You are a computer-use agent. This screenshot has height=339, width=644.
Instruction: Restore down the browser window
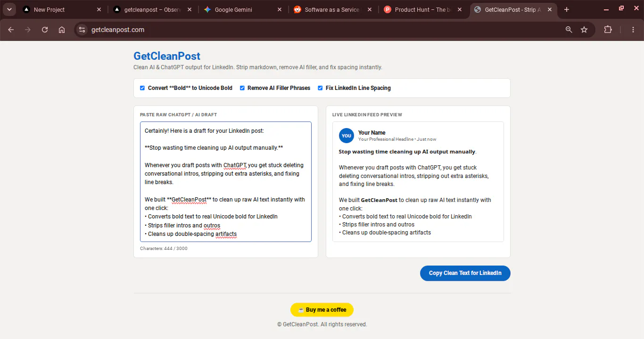pos(621,8)
